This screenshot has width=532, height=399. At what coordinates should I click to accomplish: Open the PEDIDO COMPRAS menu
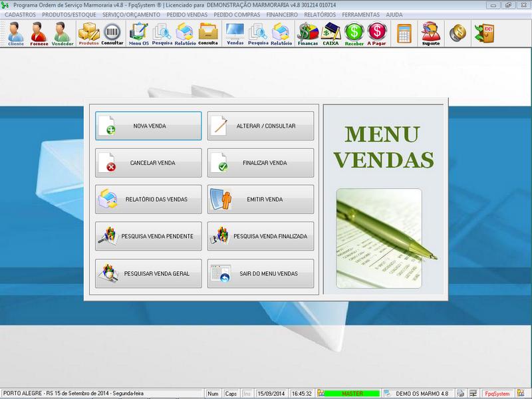[x=237, y=15]
